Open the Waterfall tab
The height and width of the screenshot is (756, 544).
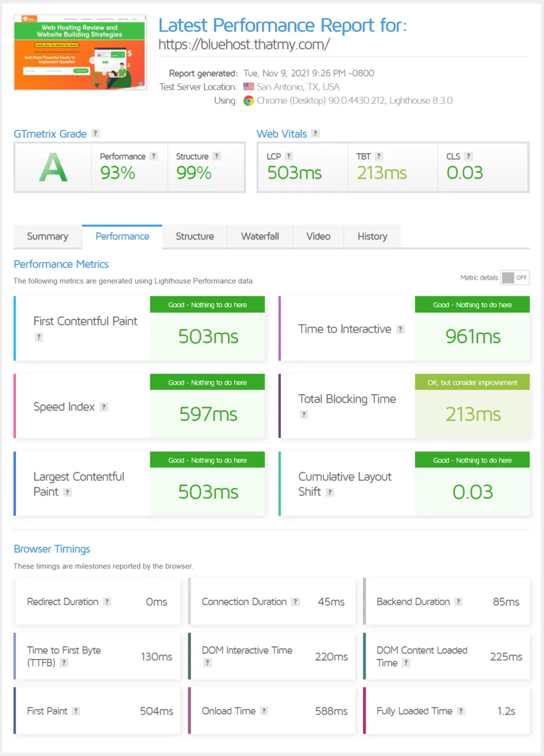(x=260, y=237)
